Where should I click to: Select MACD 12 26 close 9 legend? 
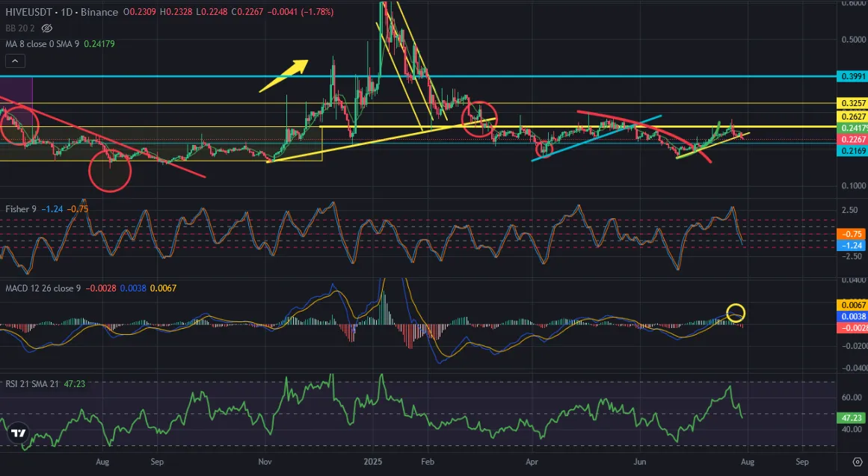click(x=43, y=288)
